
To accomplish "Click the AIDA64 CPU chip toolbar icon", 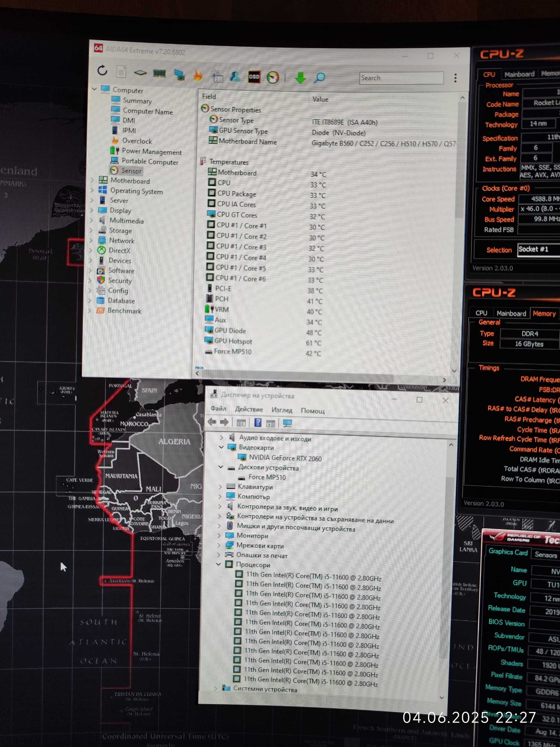I will (140, 73).
